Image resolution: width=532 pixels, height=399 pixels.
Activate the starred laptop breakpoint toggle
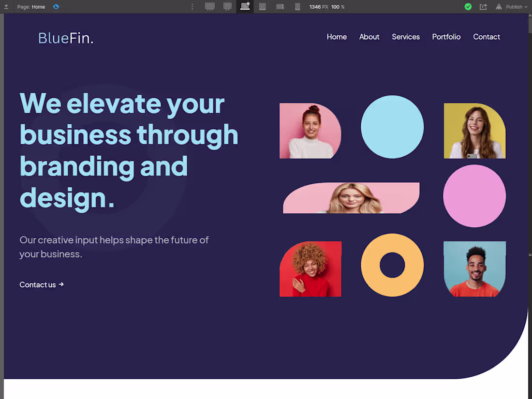(245, 6)
